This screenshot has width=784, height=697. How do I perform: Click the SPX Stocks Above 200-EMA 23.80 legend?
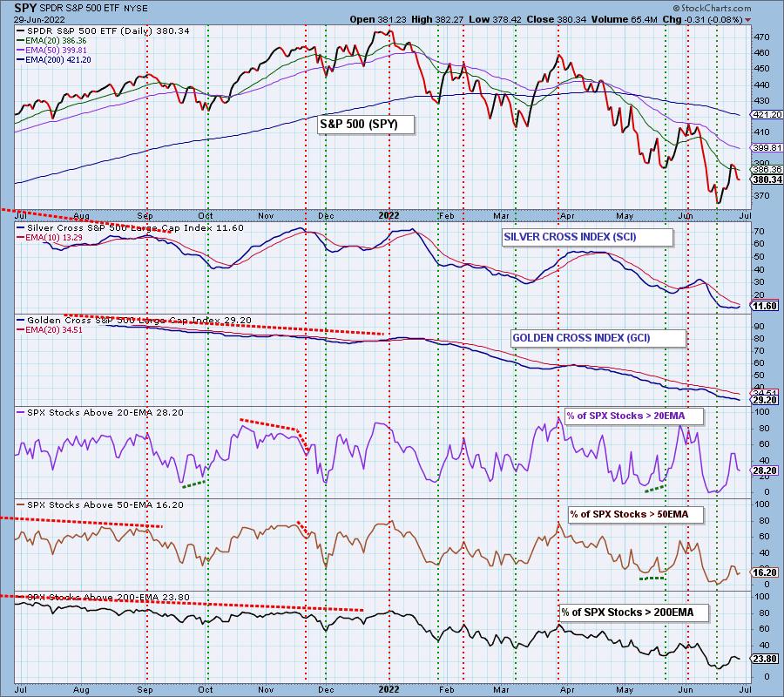pyautogui.click(x=103, y=597)
